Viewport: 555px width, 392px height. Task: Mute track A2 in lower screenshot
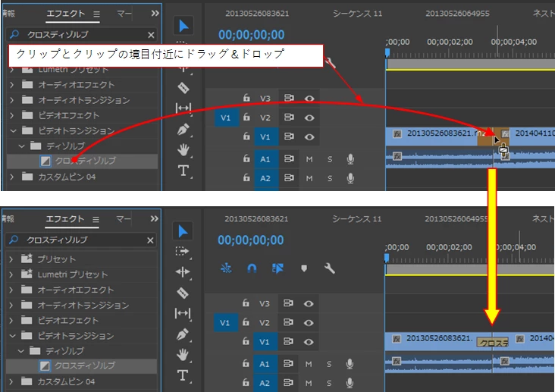[309, 383]
